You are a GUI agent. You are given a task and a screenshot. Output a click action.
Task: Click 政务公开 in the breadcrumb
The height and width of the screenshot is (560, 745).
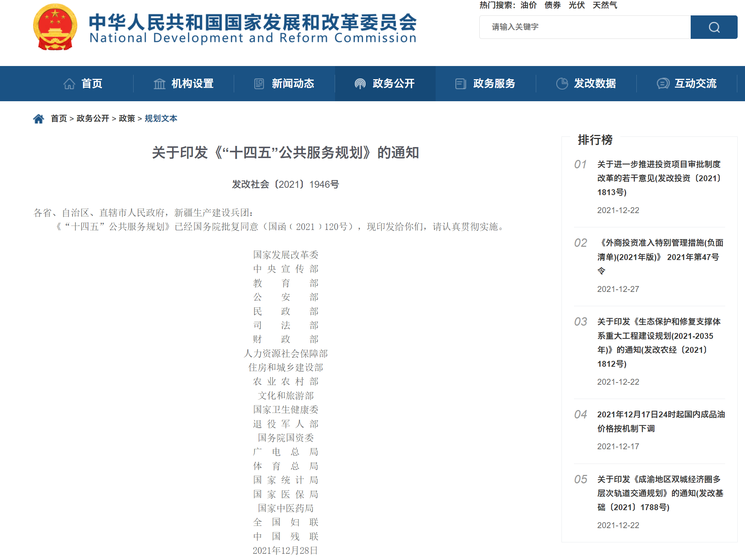coord(93,118)
